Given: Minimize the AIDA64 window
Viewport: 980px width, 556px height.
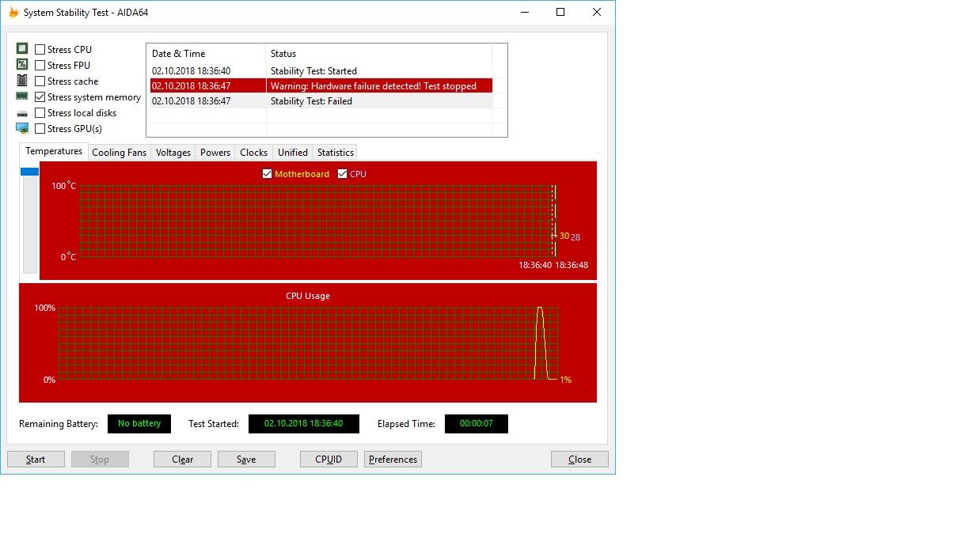Looking at the screenshot, I should click(x=524, y=12).
